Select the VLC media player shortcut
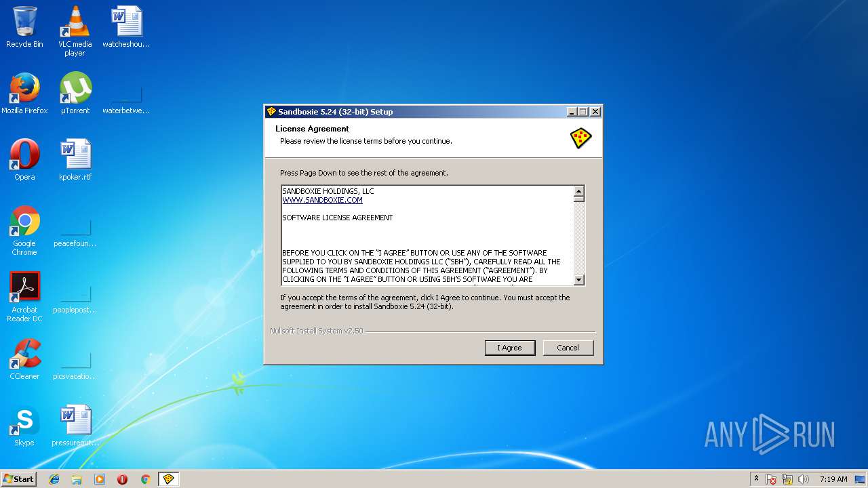Image resolution: width=868 pixels, height=488 pixels. (75, 31)
